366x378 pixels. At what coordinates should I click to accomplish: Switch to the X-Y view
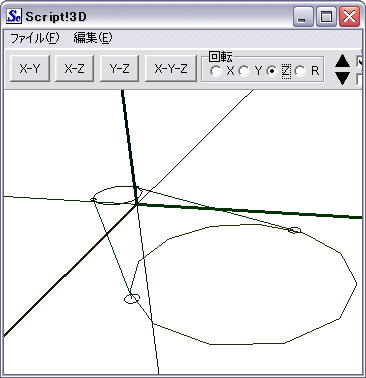coord(30,69)
